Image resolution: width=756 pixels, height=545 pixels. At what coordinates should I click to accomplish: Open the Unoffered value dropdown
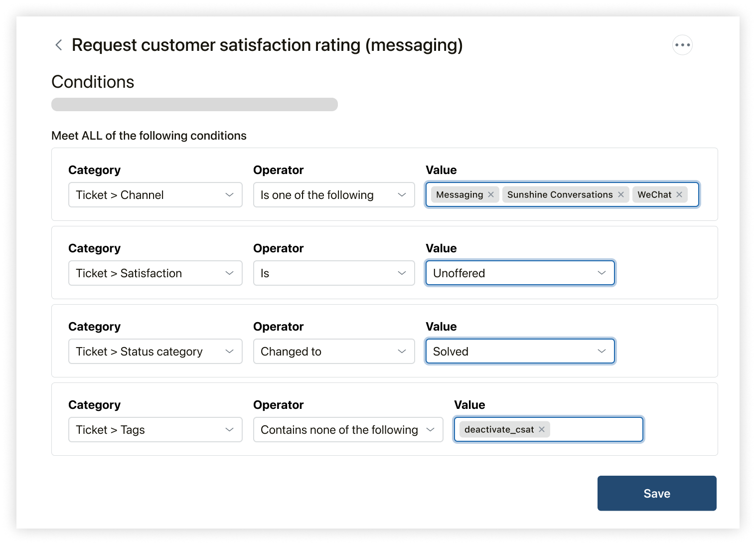[x=520, y=273]
